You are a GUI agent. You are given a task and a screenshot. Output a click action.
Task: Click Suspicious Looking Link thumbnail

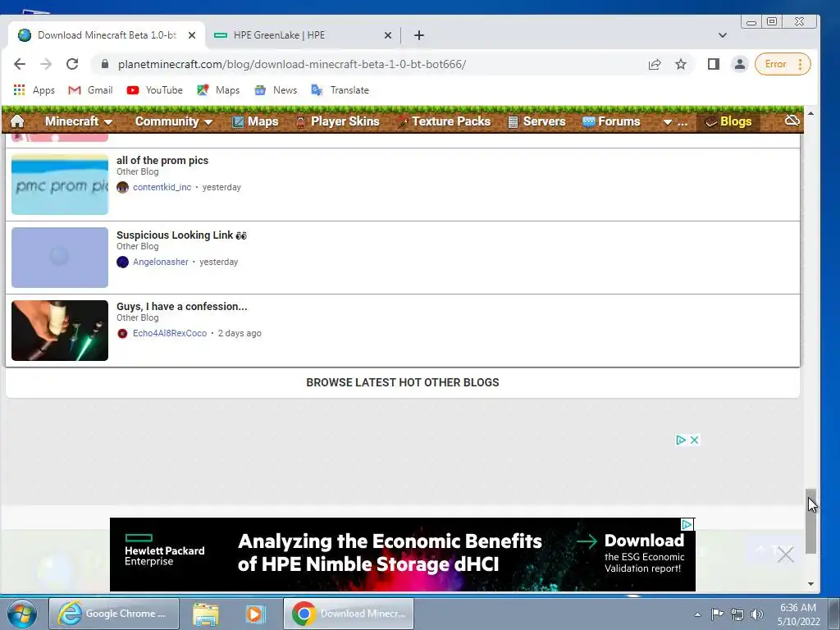click(60, 257)
